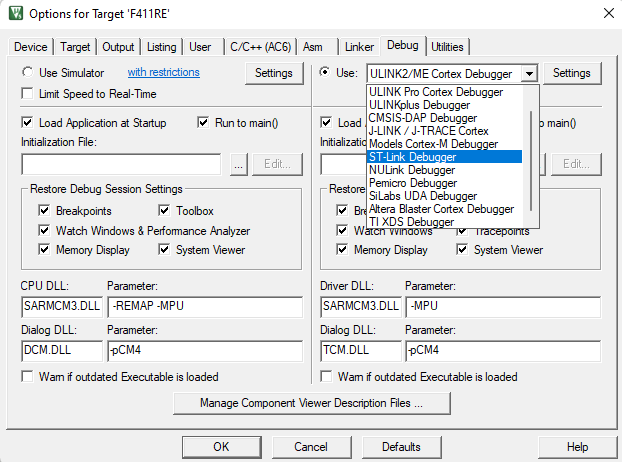Choose J-LINK / J-TRACE Cortex option

[429, 131]
